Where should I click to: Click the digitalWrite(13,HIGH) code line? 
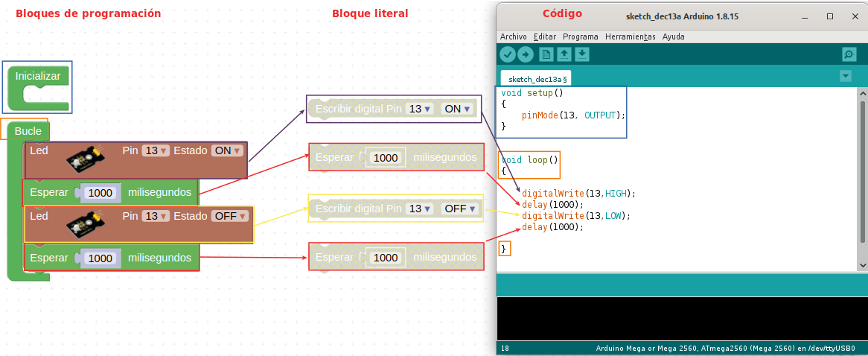coord(579,194)
